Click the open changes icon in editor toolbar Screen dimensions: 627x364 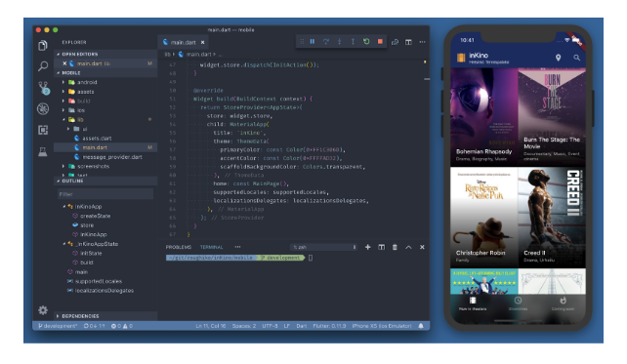pyautogui.click(x=395, y=42)
